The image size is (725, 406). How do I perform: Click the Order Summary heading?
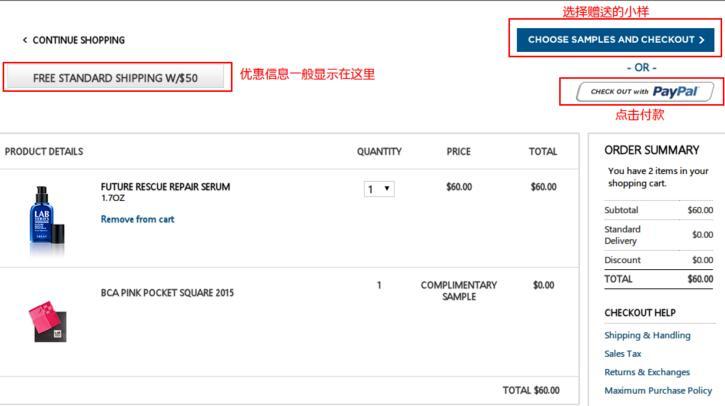[x=652, y=150]
